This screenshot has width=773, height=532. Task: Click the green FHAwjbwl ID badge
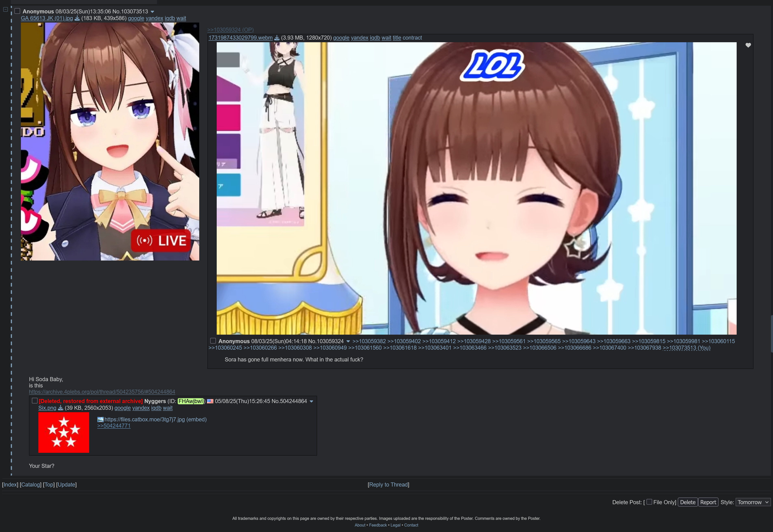[x=191, y=401]
